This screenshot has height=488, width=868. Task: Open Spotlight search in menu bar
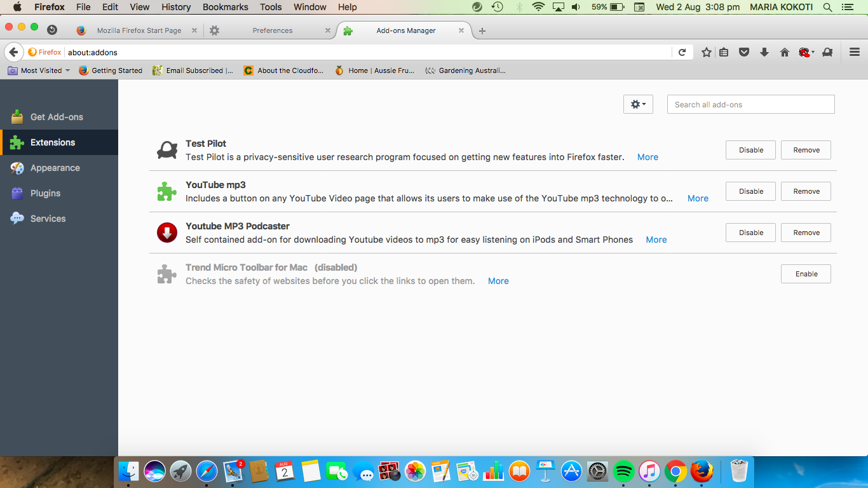coord(827,7)
